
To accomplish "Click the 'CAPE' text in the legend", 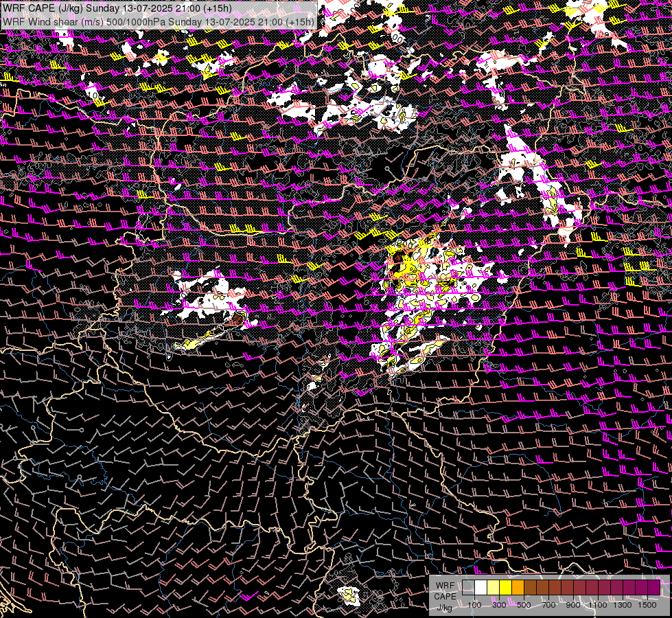I will (445, 597).
